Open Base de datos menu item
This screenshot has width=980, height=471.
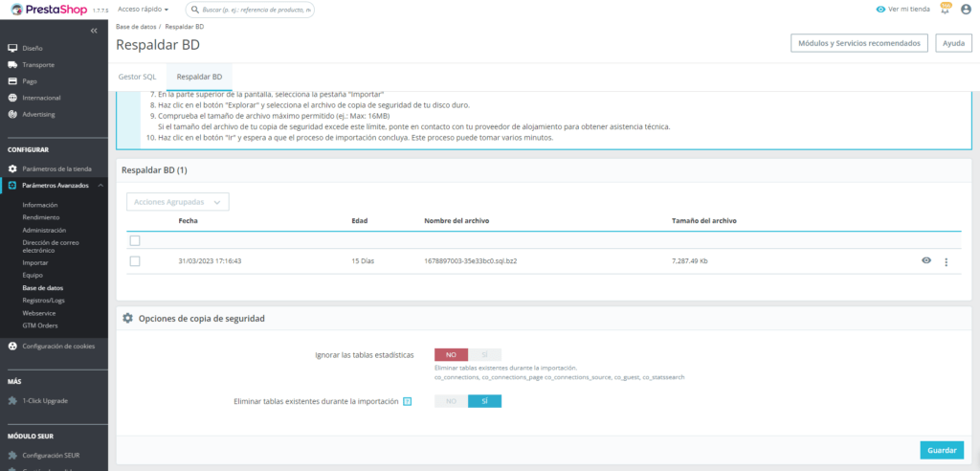tap(42, 288)
